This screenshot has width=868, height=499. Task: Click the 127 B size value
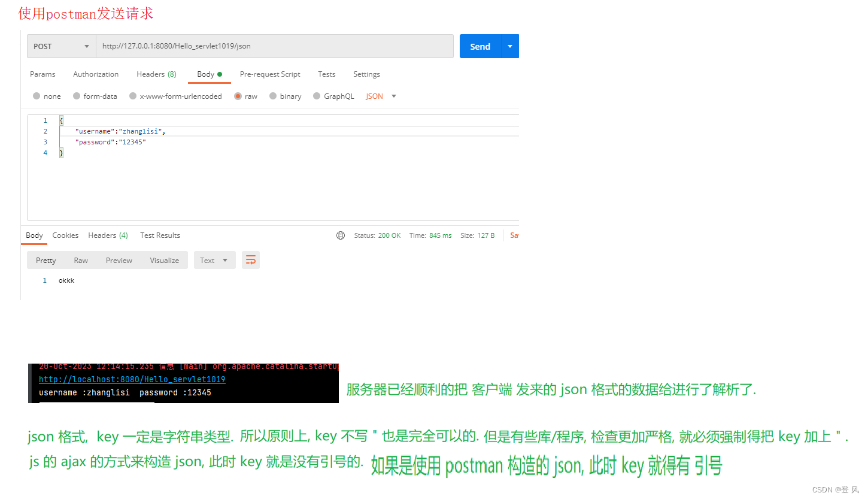485,235
